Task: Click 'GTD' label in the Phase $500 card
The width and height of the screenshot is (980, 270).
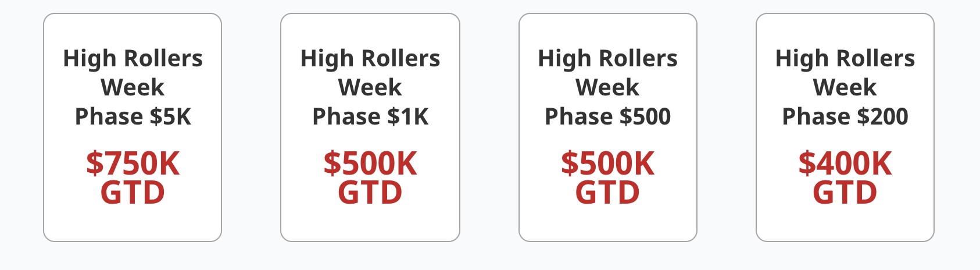Action: [x=607, y=193]
